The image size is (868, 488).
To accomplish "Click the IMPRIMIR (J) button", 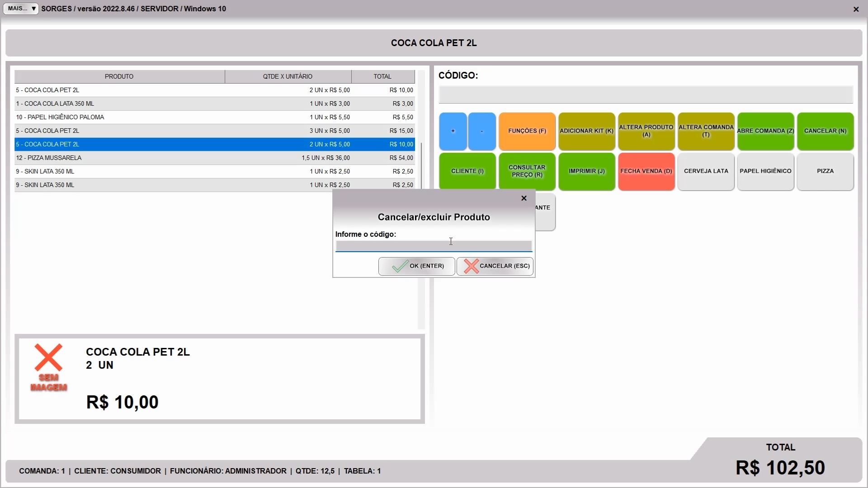I will click(x=586, y=171).
